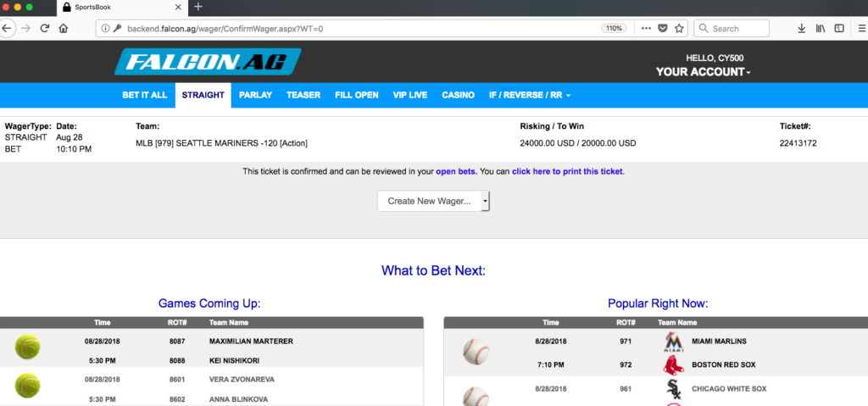The image size is (868, 406).
Task: Click ticket number 22413172
Action: (x=798, y=143)
